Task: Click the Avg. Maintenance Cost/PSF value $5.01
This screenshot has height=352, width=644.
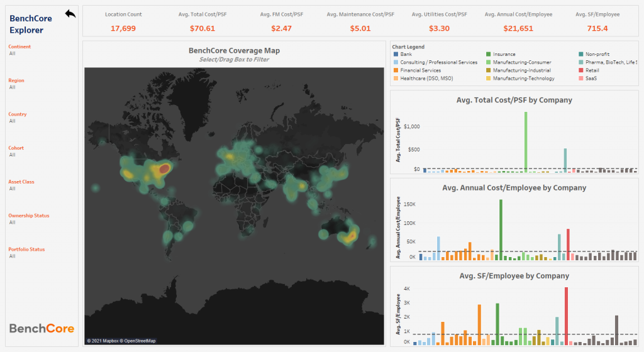Action: pyautogui.click(x=360, y=28)
